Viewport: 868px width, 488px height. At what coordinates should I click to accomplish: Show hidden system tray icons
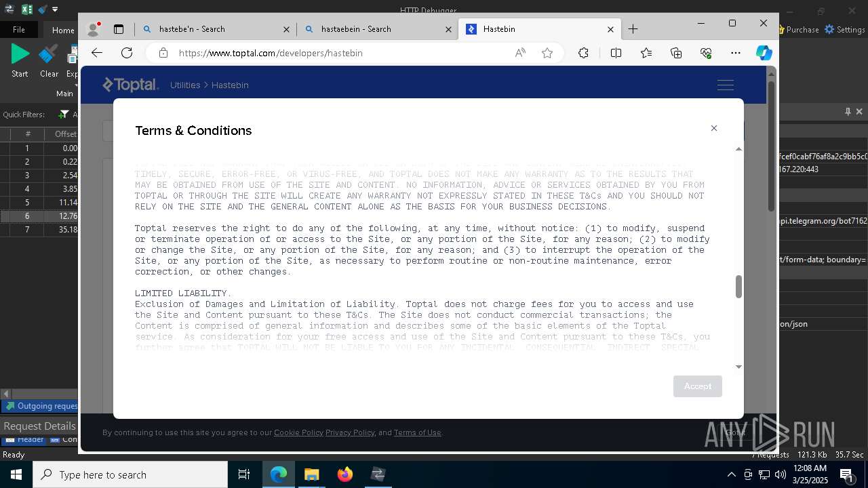point(731,474)
